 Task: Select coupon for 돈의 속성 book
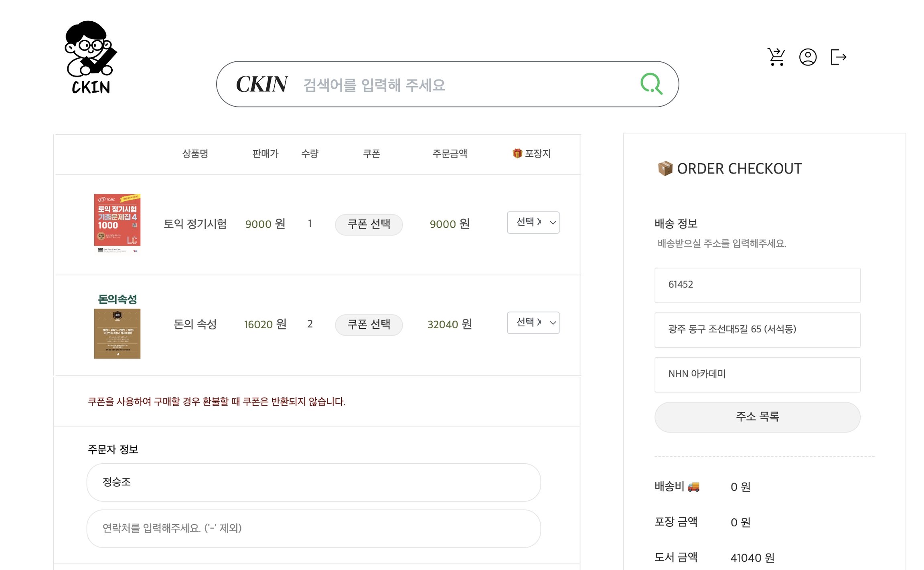pos(369,324)
